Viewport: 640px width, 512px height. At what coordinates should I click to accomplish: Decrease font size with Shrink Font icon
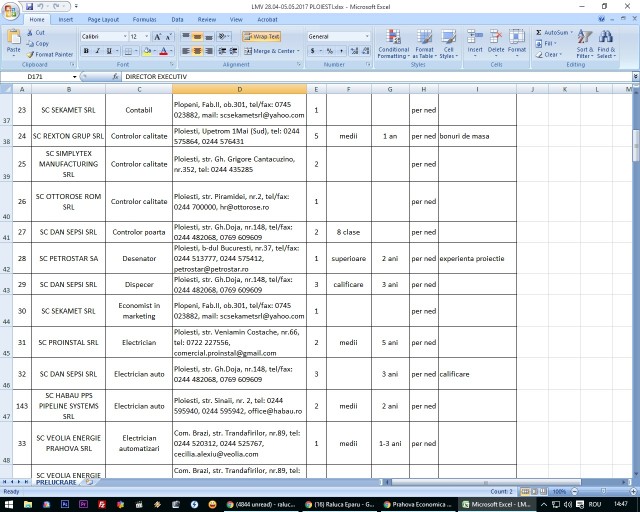[169, 37]
